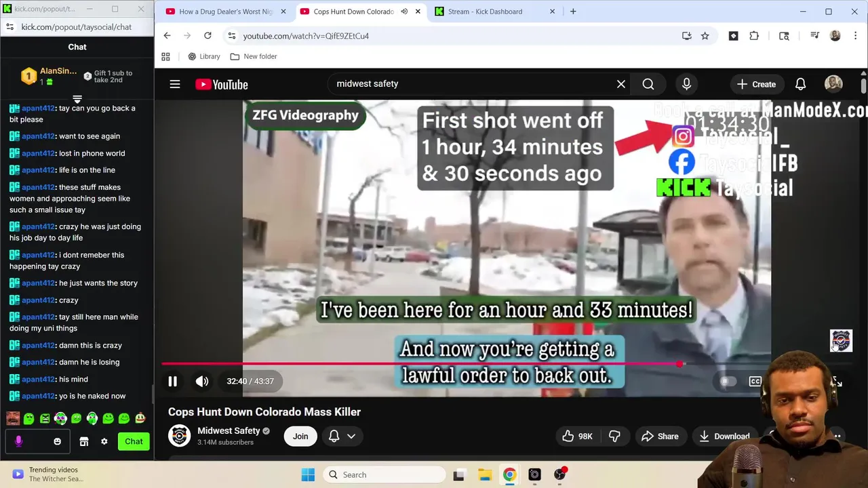Open the Library bookmark
This screenshot has width=868, height=488.
click(x=203, y=56)
